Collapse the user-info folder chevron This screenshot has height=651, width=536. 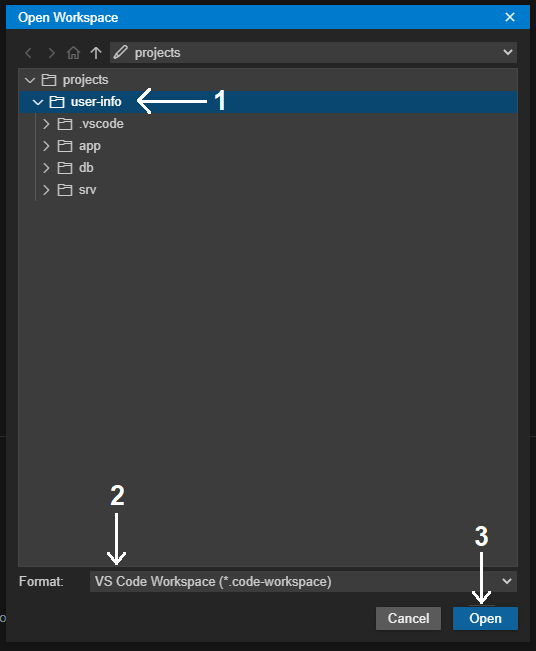38,102
